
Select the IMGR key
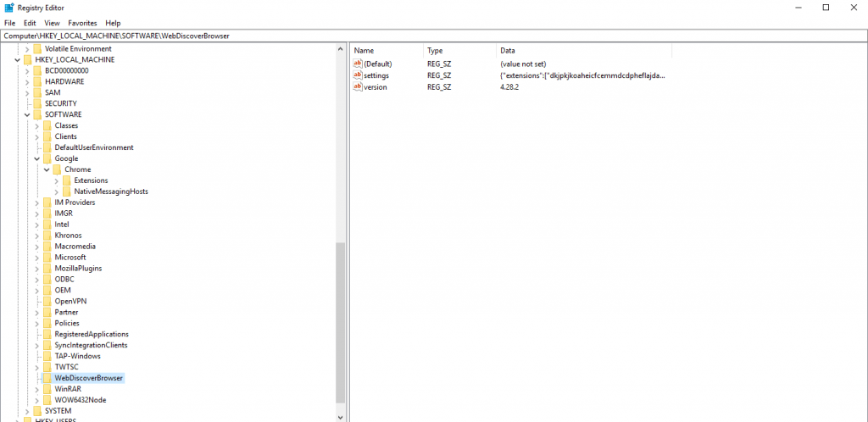coord(64,214)
